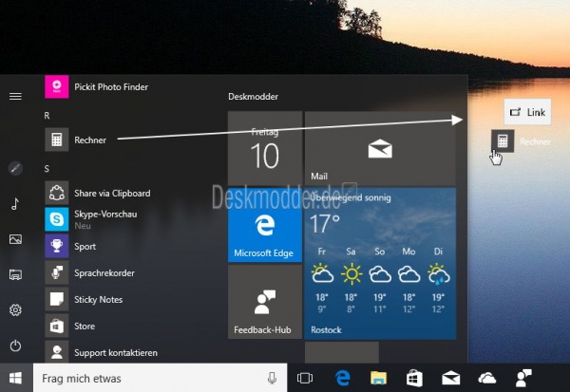Open the power options menu
Image resolution: width=570 pixels, height=392 pixels.
[15, 345]
